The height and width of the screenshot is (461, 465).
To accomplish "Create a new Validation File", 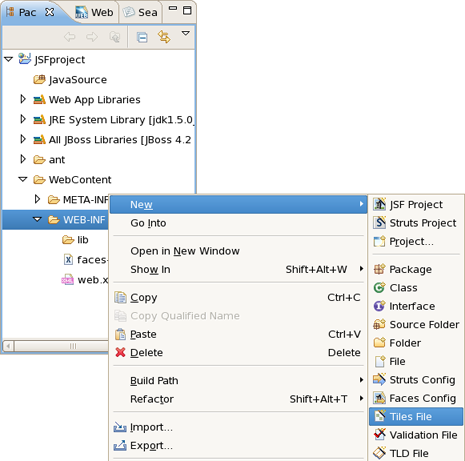I will pyautogui.click(x=416, y=435).
